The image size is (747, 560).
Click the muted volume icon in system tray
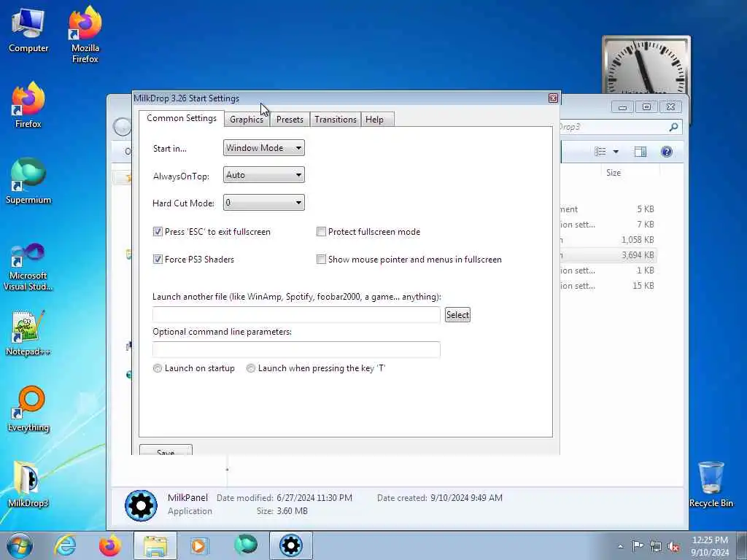tap(673, 546)
